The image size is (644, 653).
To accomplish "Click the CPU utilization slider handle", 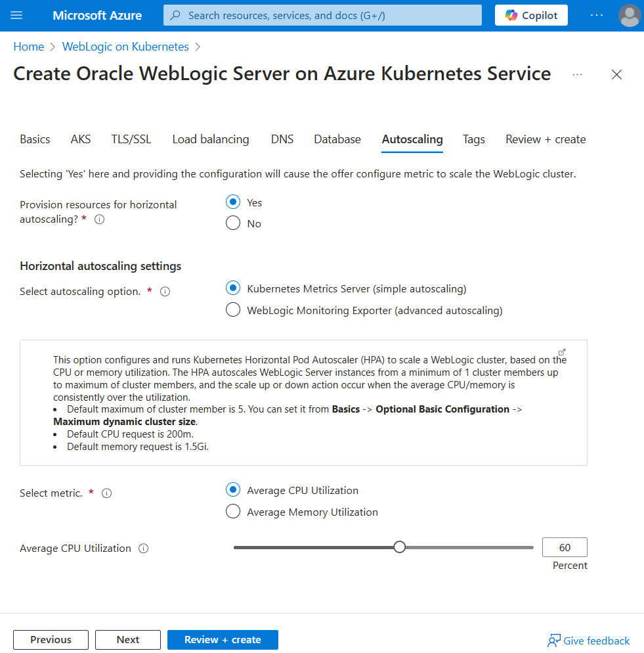I will point(400,547).
